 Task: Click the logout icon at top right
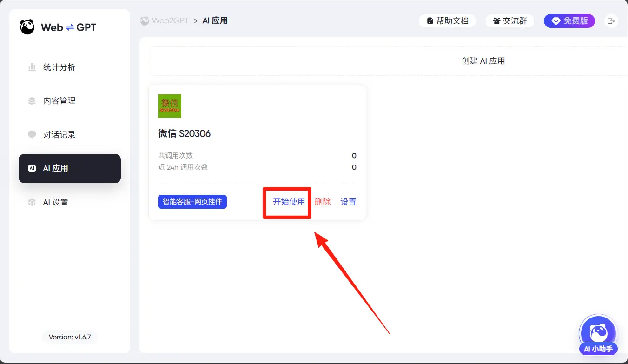click(x=611, y=21)
